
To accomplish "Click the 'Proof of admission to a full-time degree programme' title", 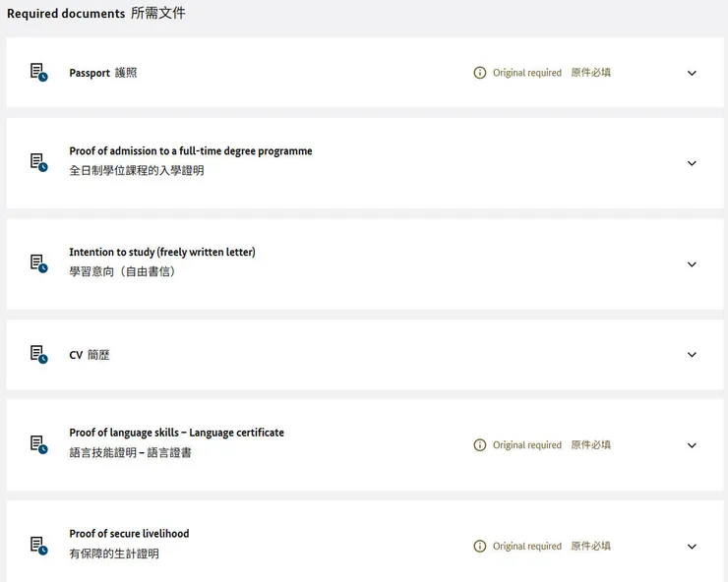I will (191, 151).
